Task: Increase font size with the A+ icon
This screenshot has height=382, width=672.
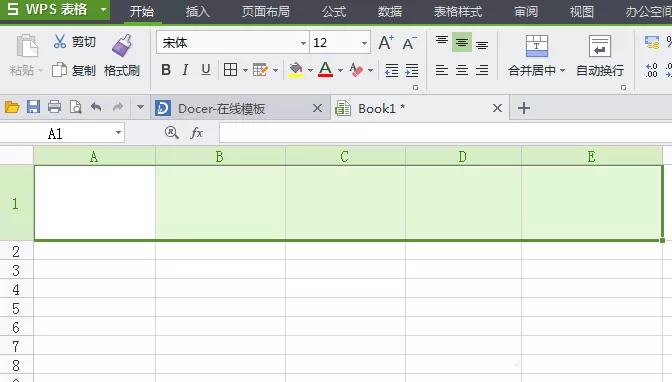Action: pyautogui.click(x=386, y=42)
